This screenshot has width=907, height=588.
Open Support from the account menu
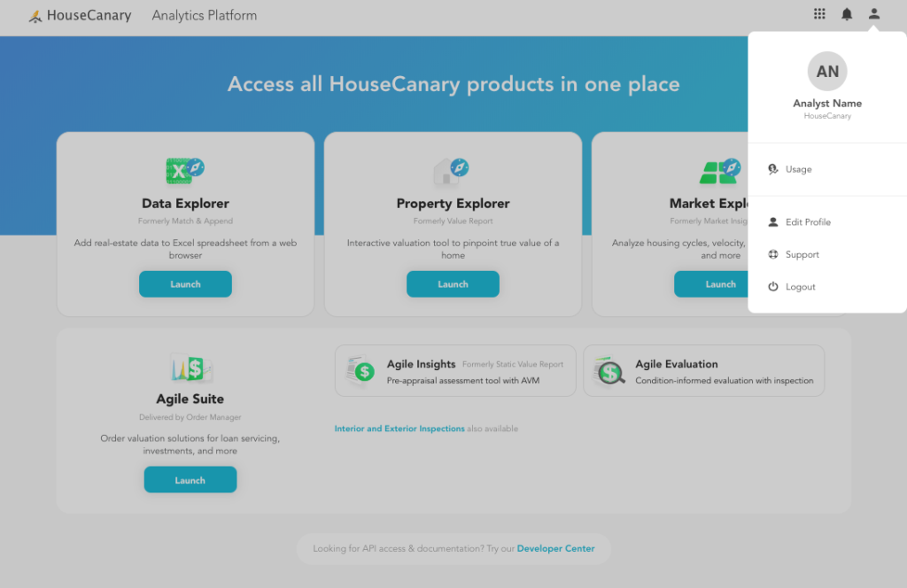coord(800,254)
